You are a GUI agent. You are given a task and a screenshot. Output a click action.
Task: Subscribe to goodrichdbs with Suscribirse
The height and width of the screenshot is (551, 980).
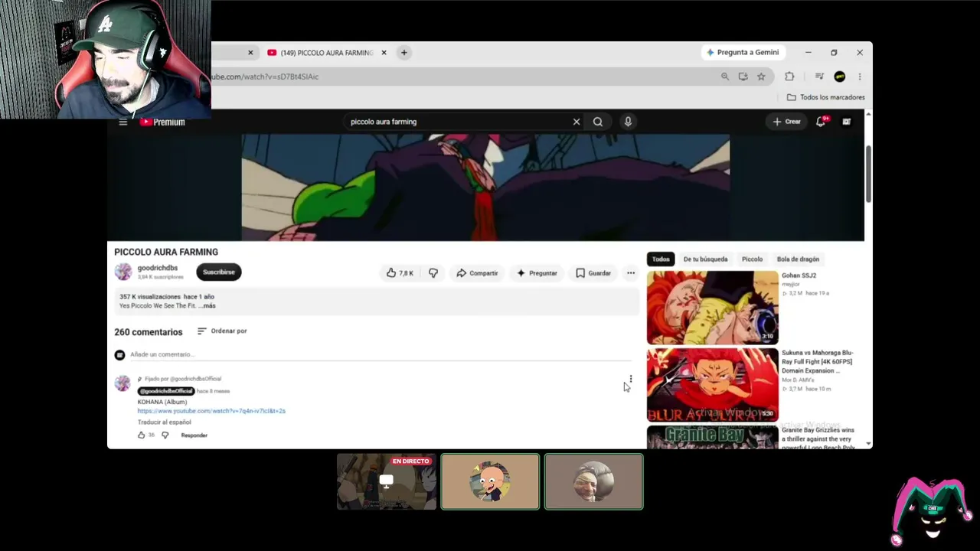[219, 272]
